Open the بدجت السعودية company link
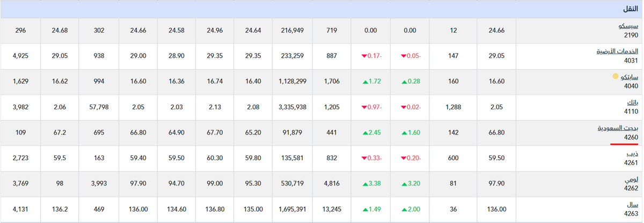 [618, 128]
